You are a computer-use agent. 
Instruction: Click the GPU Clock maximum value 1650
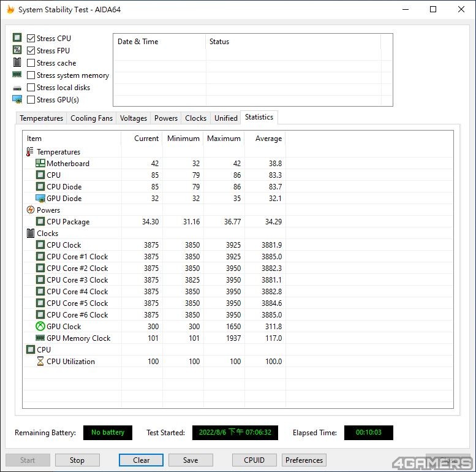[233, 327]
